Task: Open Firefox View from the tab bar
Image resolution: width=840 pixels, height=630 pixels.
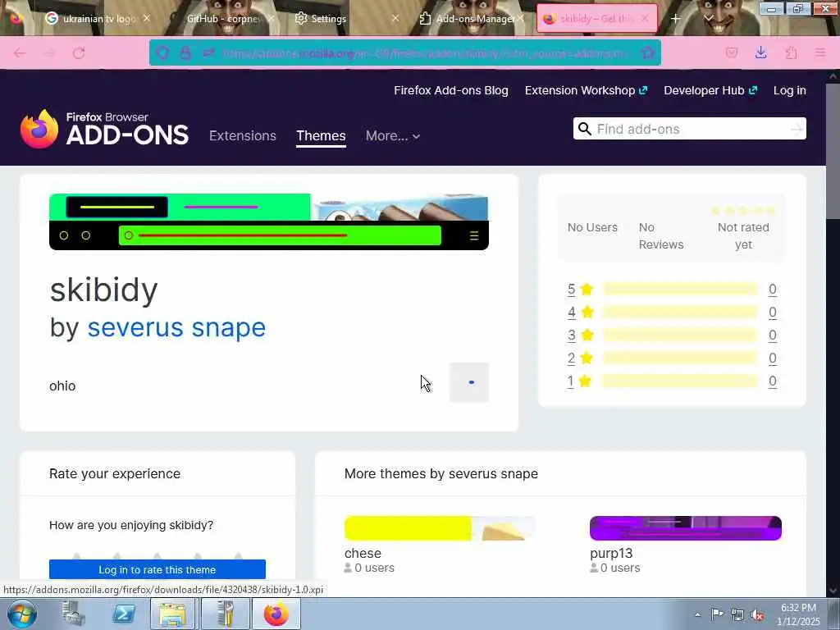Action: [x=16, y=18]
